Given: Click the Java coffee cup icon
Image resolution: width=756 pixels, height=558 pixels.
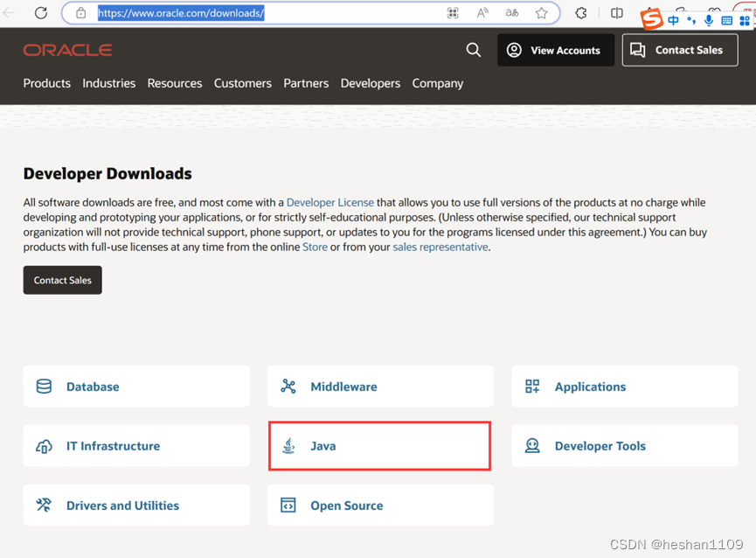Looking at the screenshot, I should [288, 446].
